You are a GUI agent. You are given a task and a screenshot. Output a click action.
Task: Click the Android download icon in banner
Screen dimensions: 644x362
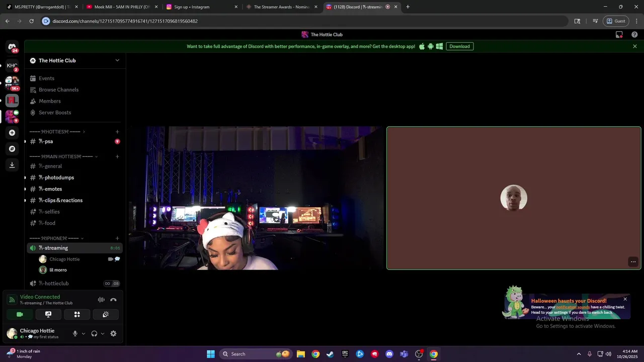(x=430, y=46)
